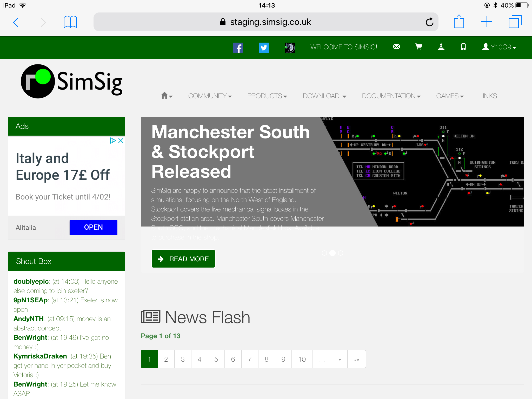Open the TeamSpeak icon in green bar
The height and width of the screenshot is (399, 532).
click(x=290, y=48)
